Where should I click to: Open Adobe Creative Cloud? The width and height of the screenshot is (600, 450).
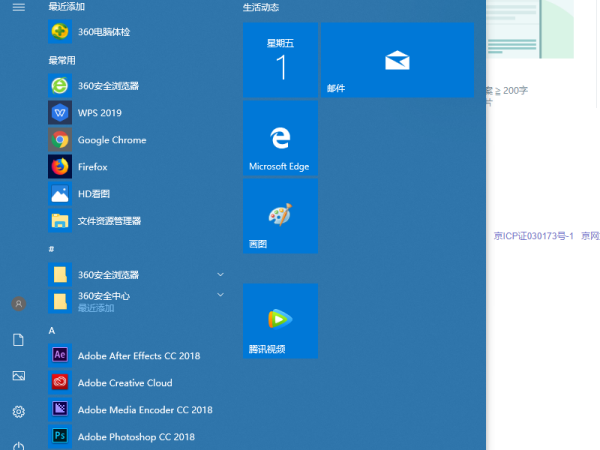click(x=138, y=382)
